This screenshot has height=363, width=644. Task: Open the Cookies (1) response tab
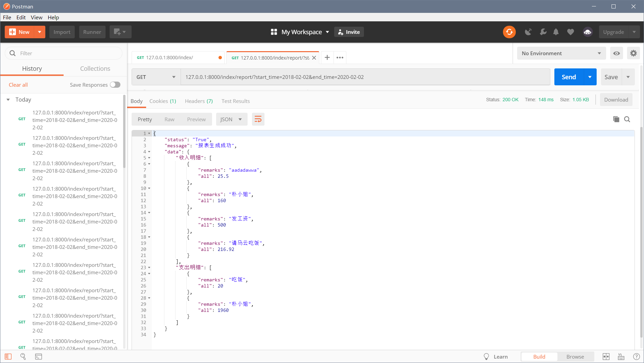(x=163, y=101)
